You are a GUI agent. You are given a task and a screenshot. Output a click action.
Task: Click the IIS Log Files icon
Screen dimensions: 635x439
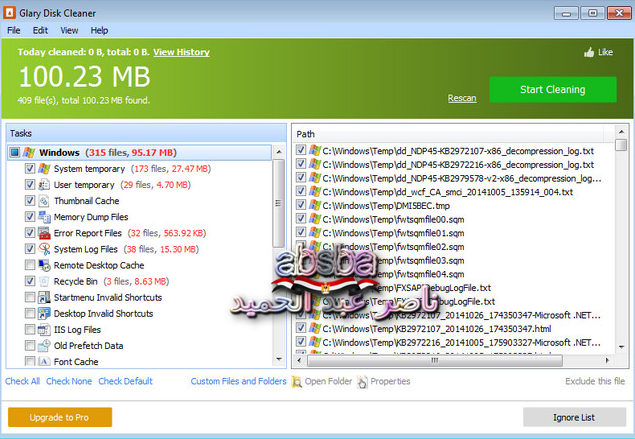coord(44,330)
